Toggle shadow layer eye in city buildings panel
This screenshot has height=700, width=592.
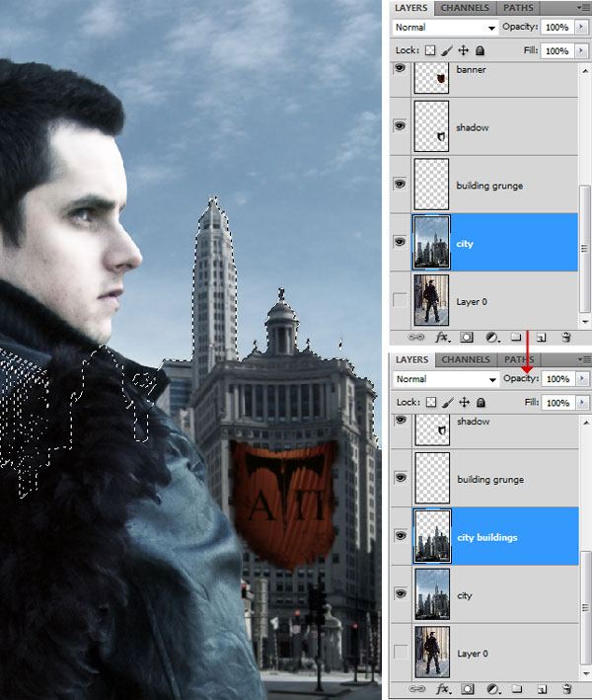(401, 420)
